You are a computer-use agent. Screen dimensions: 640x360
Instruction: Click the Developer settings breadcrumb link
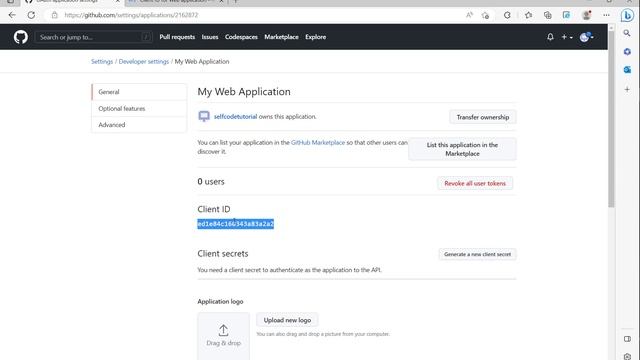pyautogui.click(x=144, y=62)
